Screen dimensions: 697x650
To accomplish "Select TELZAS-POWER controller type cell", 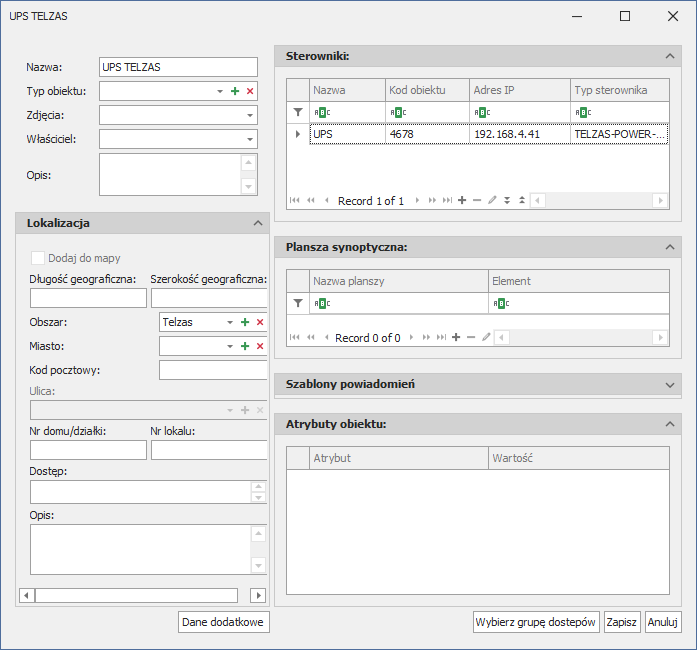I will 620,134.
